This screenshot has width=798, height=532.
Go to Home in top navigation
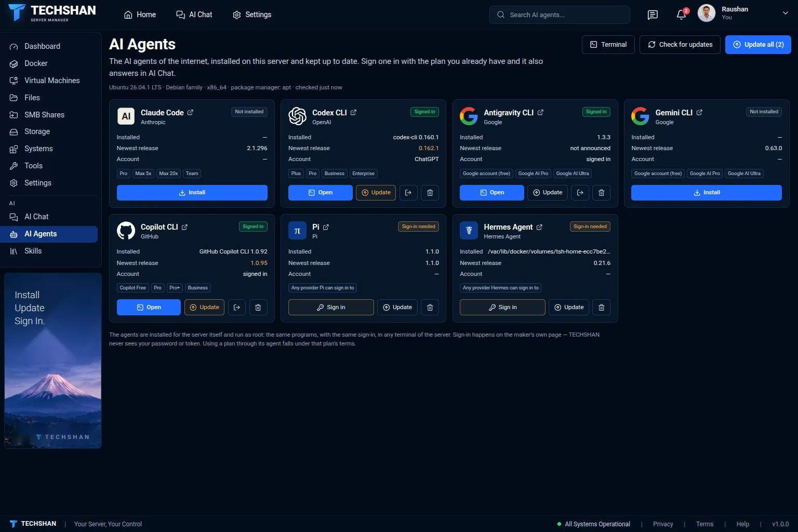(140, 15)
